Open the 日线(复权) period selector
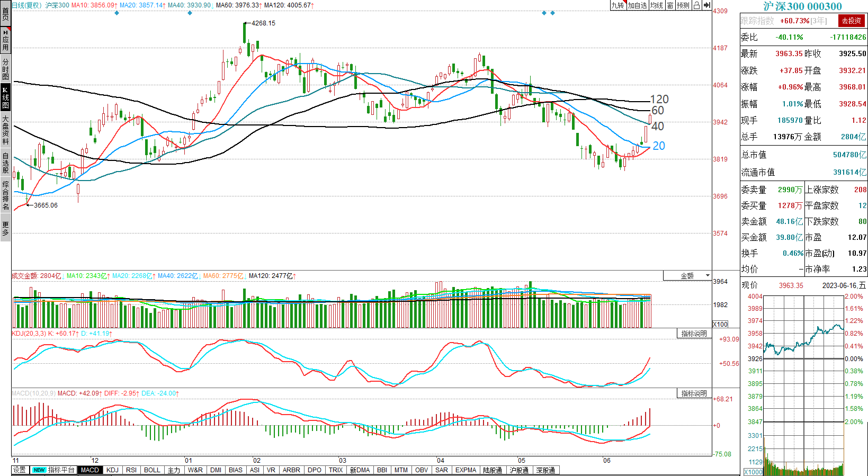 click(x=26, y=5)
